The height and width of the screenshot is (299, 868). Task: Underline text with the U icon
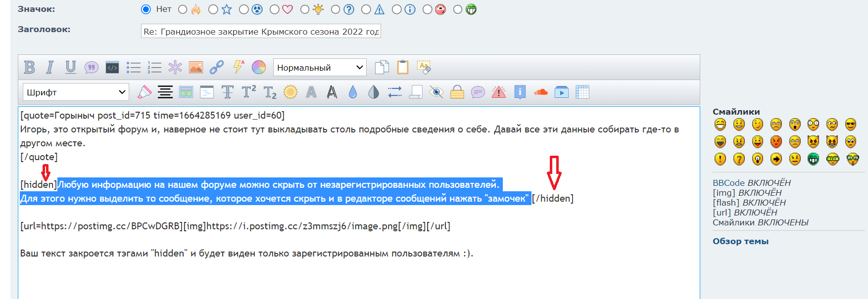tap(71, 67)
